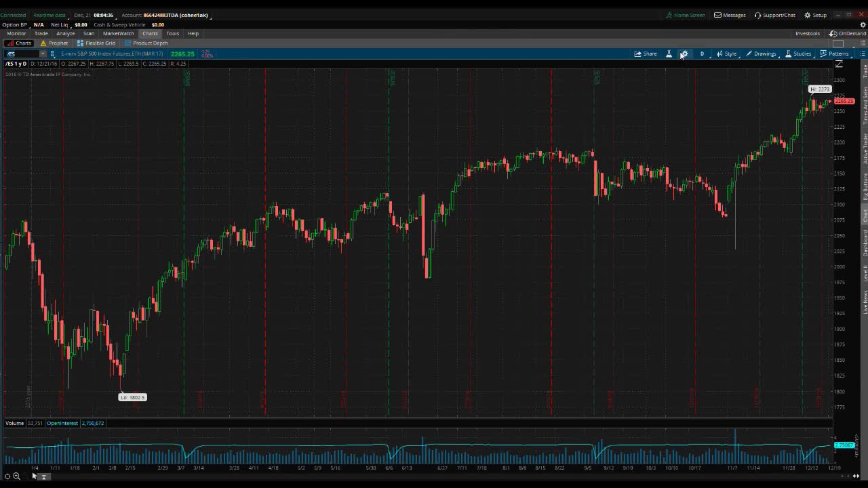Screen dimensions: 868x488
Task: Open the Style dropdown
Action: point(726,54)
